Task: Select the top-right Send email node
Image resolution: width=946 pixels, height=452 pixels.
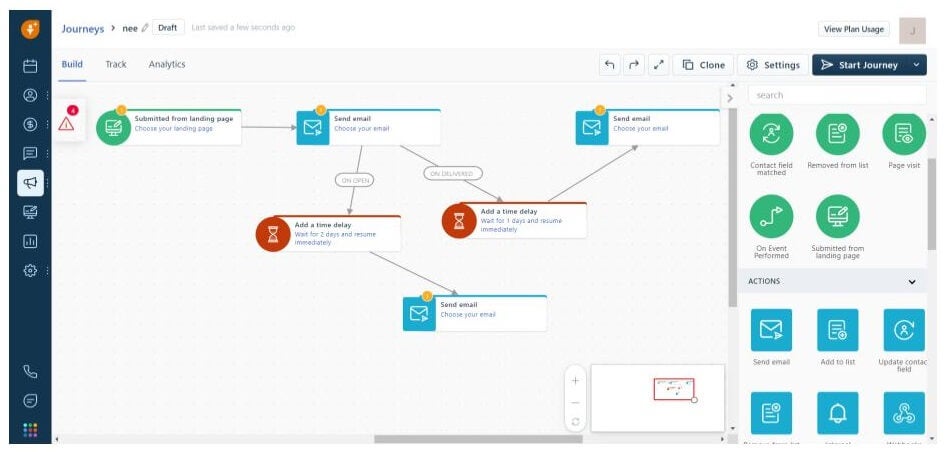Action: click(647, 127)
